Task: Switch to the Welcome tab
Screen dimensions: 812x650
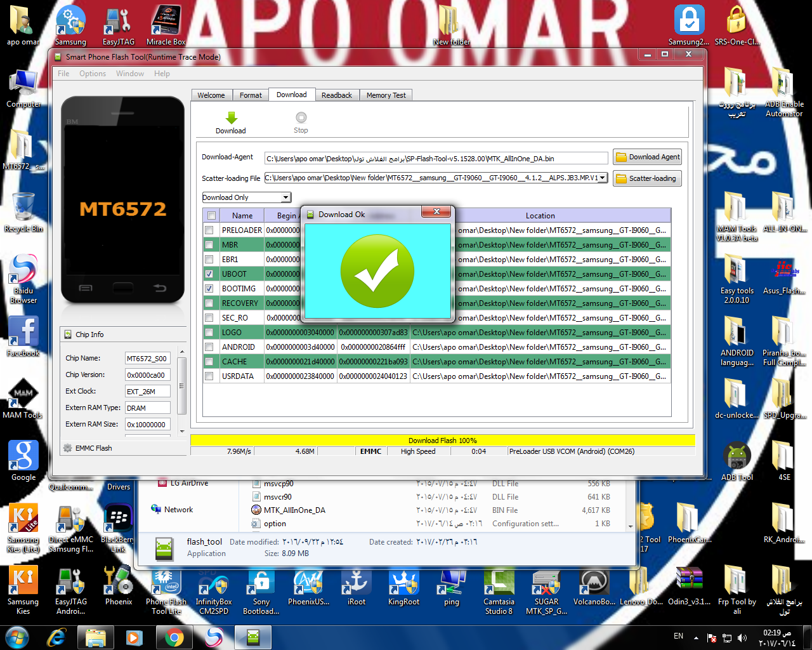Action: [211, 95]
